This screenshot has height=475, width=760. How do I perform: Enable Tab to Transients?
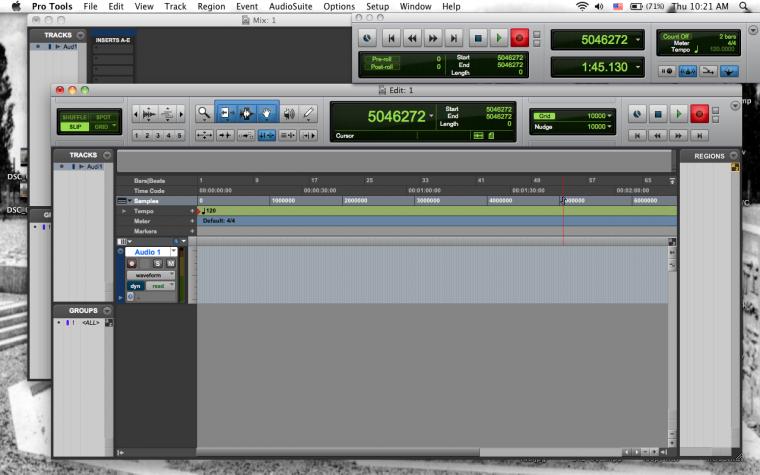coord(225,136)
